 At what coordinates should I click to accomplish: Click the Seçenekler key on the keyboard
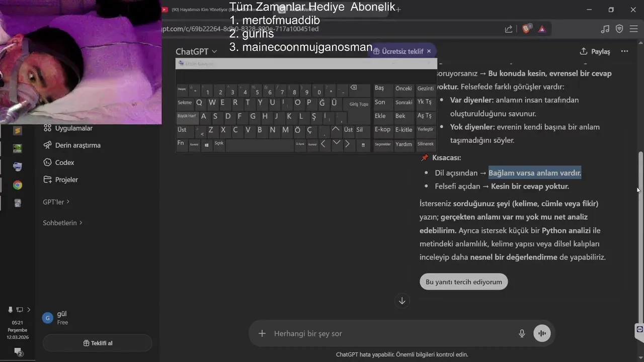coord(382,144)
